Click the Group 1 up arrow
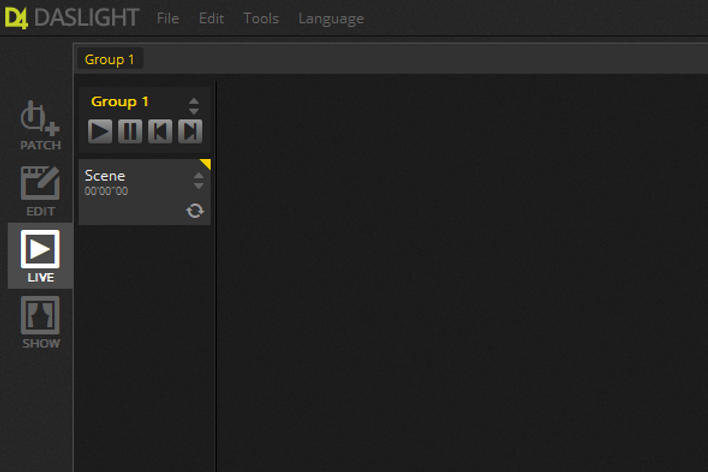The image size is (708, 472). [194, 101]
